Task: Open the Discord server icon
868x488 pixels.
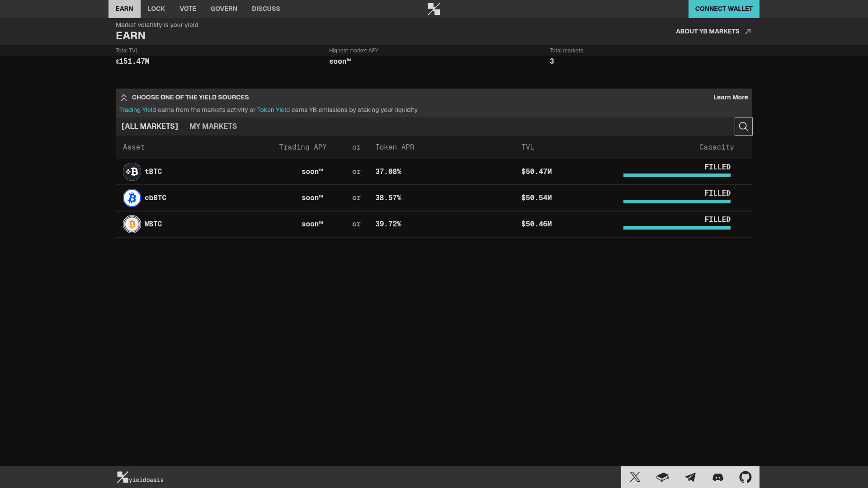Action: [x=718, y=477]
